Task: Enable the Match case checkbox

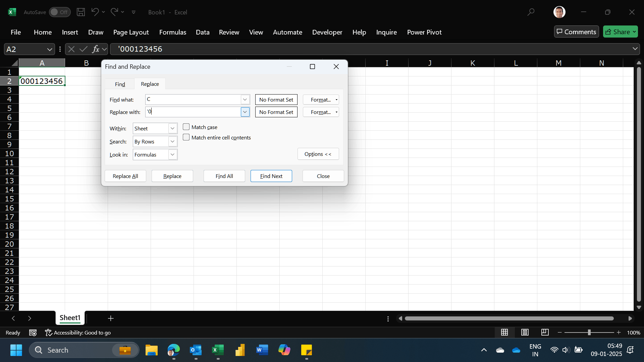Action: [186, 127]
